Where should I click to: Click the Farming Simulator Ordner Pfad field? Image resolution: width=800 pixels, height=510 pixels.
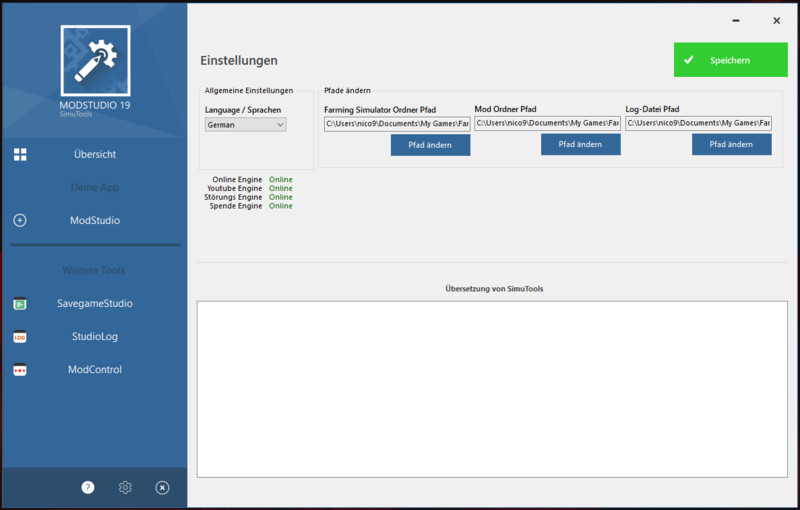point(397,124)
